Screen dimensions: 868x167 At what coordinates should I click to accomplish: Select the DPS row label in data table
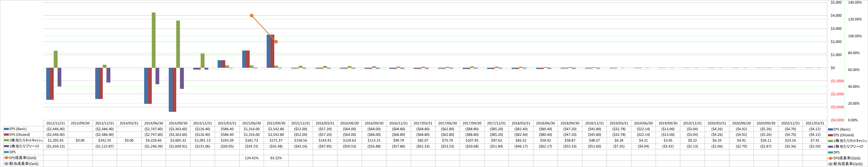[12, 152]
